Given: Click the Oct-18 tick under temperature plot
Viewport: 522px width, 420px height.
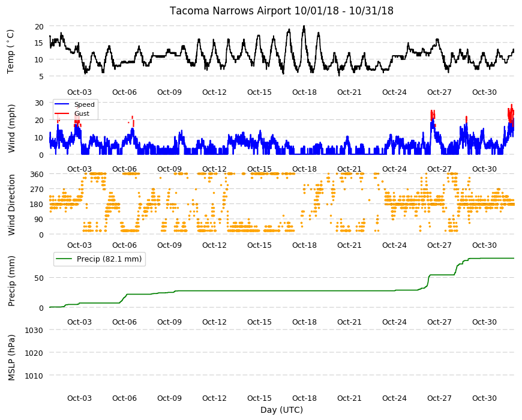Looking at the screenshot, I should (304, 92).
